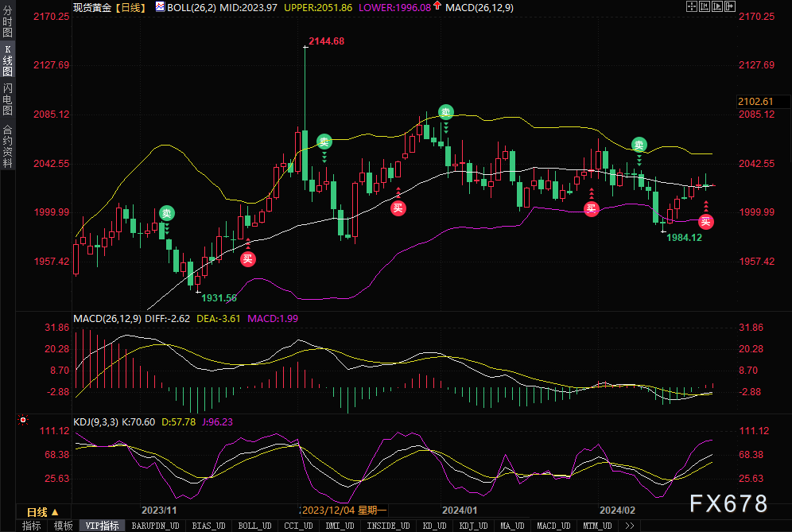Click the small red icon left of KDJ panel
The image size is (792, 532).
click(x=23, y=419)
